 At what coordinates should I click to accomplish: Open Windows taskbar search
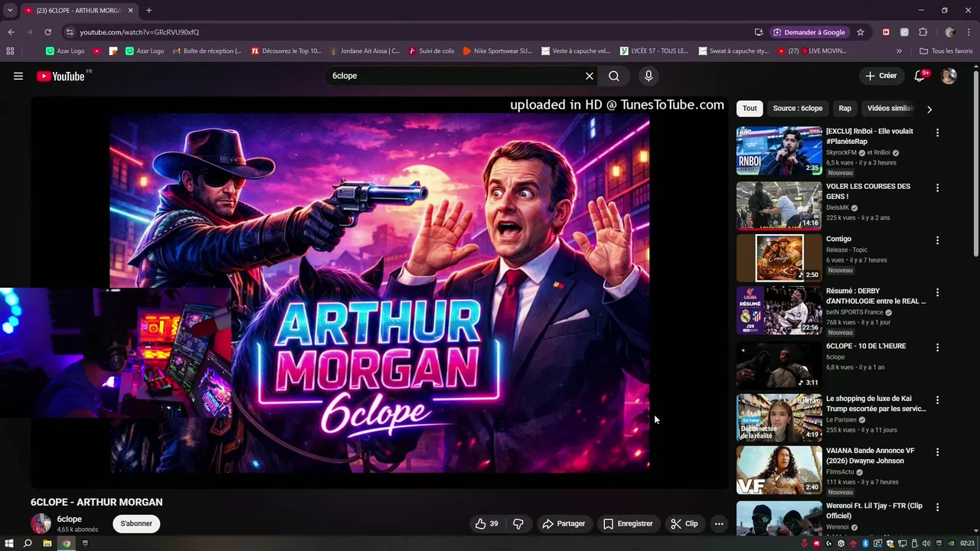click(x=28, y=543)
